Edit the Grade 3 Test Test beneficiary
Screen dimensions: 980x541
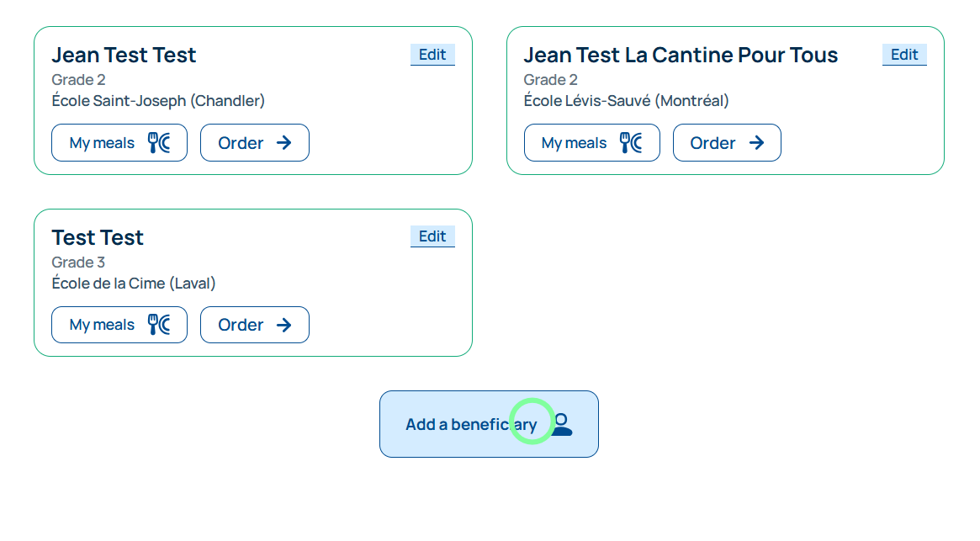tap(432, 236)
